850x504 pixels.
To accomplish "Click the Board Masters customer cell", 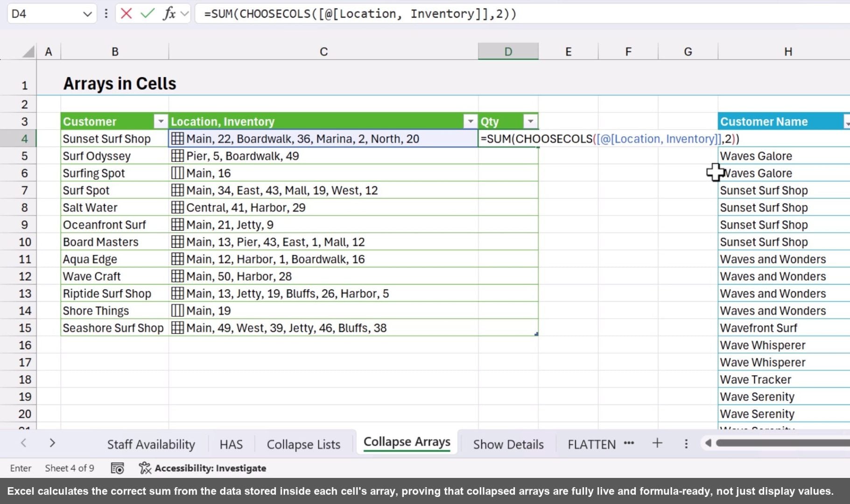I will coord(114,242).
